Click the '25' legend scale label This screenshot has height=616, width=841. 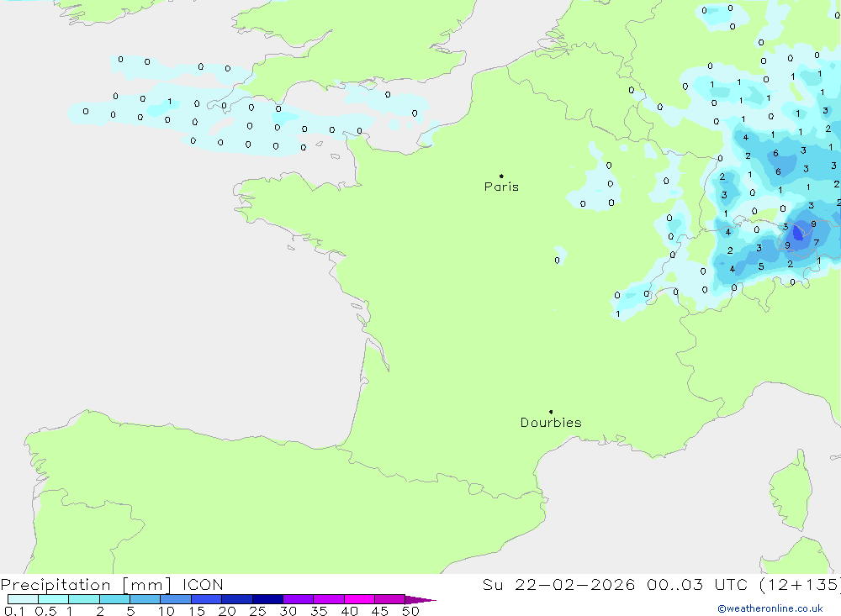pos(257,611)
